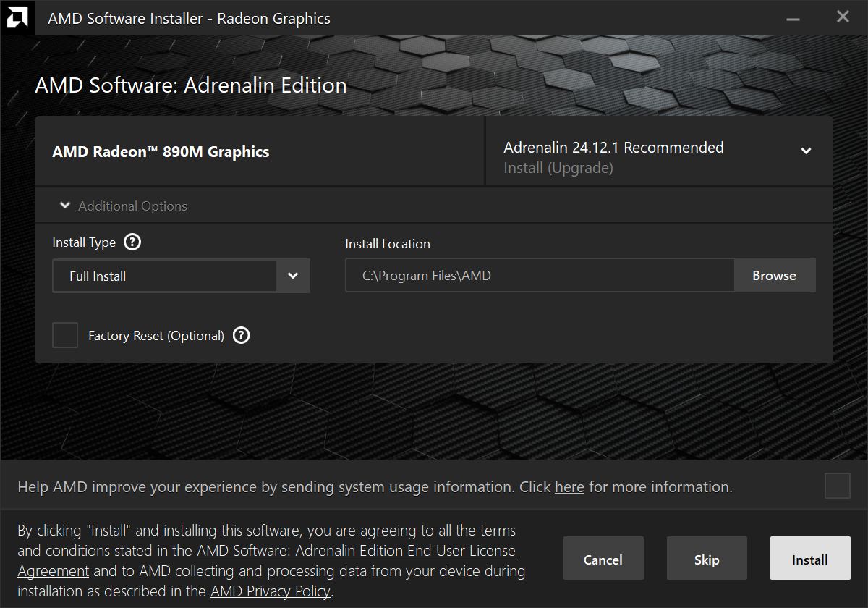Enable the Factory Reset (Optional) checkbox
The image size is (868, 608).
click(x=65, y=335)
